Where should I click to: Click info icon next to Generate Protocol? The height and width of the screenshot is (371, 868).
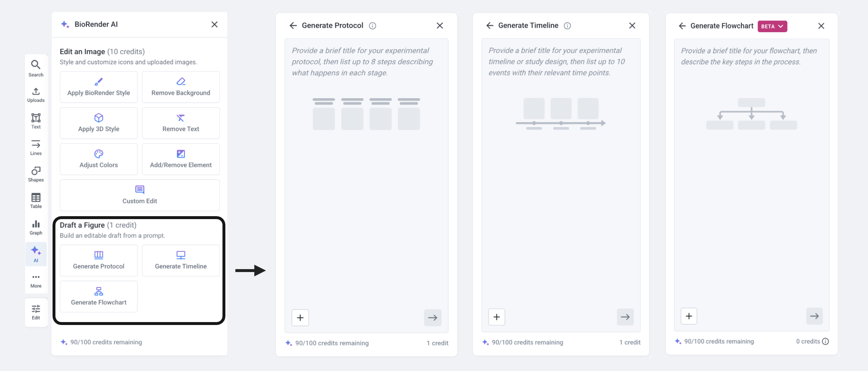pos(372,26)
